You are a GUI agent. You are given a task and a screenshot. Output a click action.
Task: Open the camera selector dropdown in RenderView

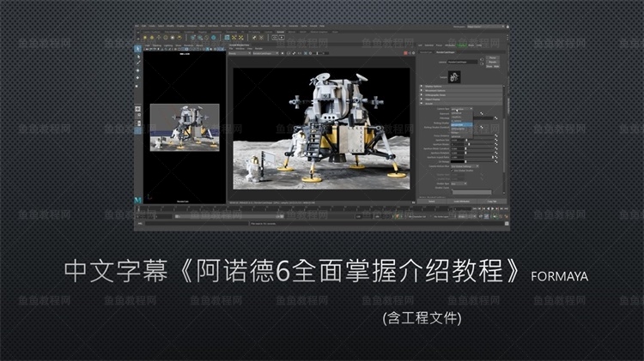(265, 53)
